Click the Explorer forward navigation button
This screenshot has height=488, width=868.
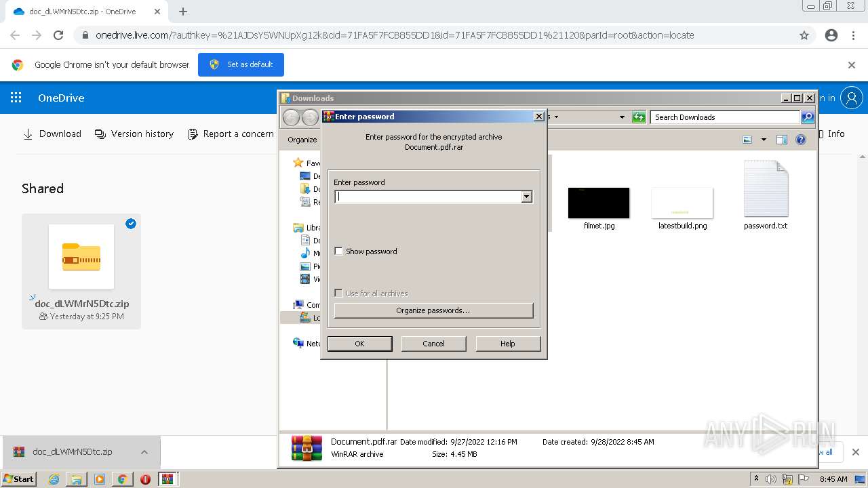[310, 117]
